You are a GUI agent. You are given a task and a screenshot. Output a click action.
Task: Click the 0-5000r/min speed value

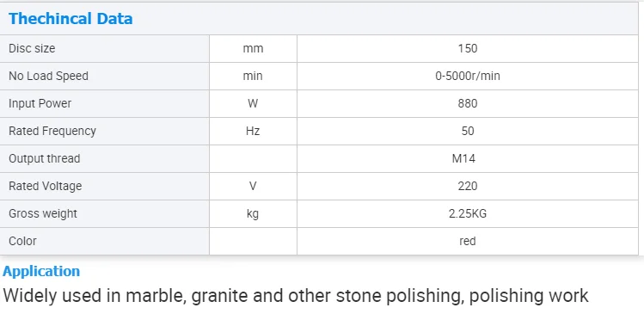[x=468, y=76]
